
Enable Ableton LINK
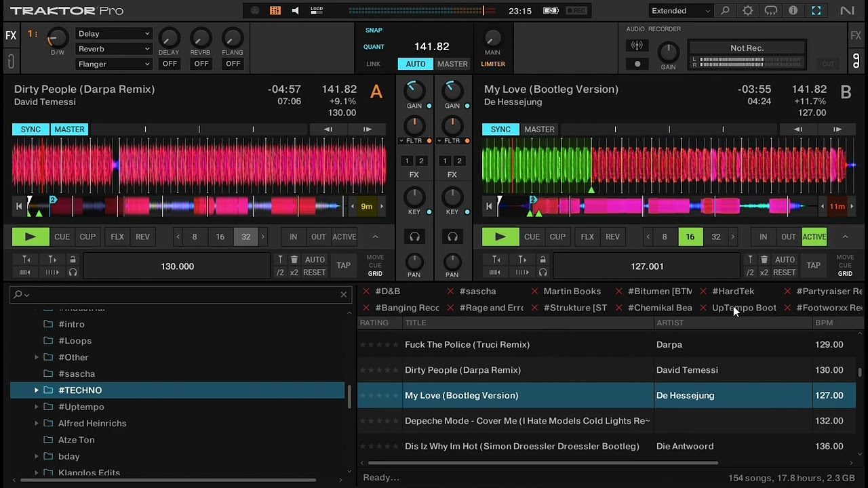click(374, 64)
